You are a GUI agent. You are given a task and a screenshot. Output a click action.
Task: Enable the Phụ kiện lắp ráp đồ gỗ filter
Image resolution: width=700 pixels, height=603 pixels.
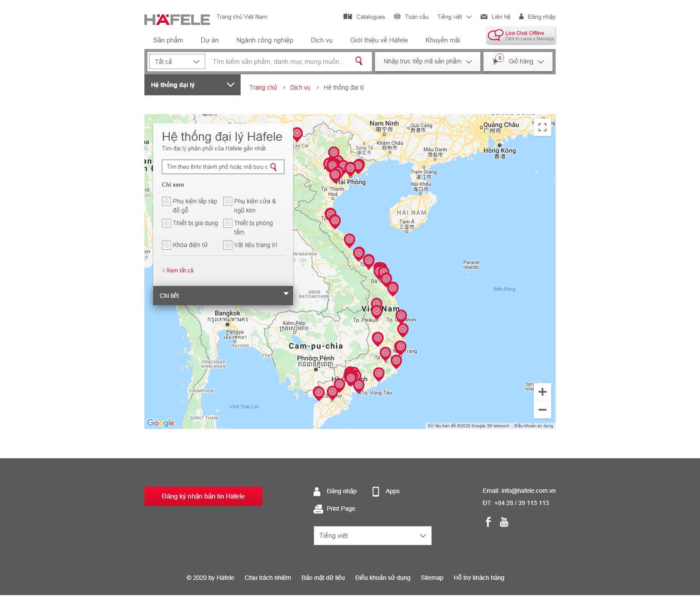pos(166,201)
